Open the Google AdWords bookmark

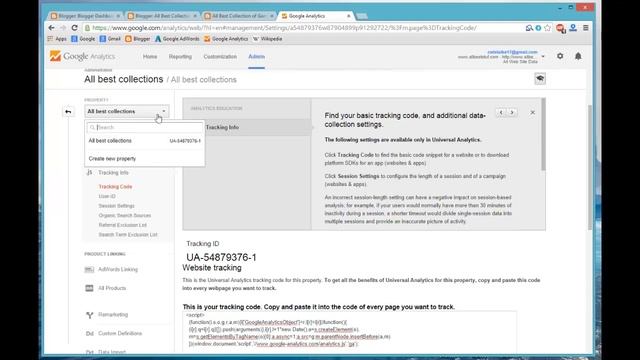[x=177, y=39]
